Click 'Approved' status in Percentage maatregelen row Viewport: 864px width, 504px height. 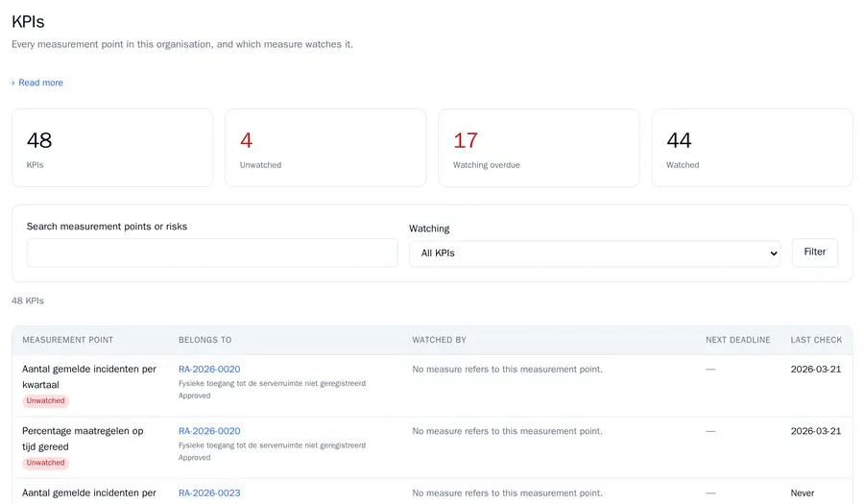195,457
